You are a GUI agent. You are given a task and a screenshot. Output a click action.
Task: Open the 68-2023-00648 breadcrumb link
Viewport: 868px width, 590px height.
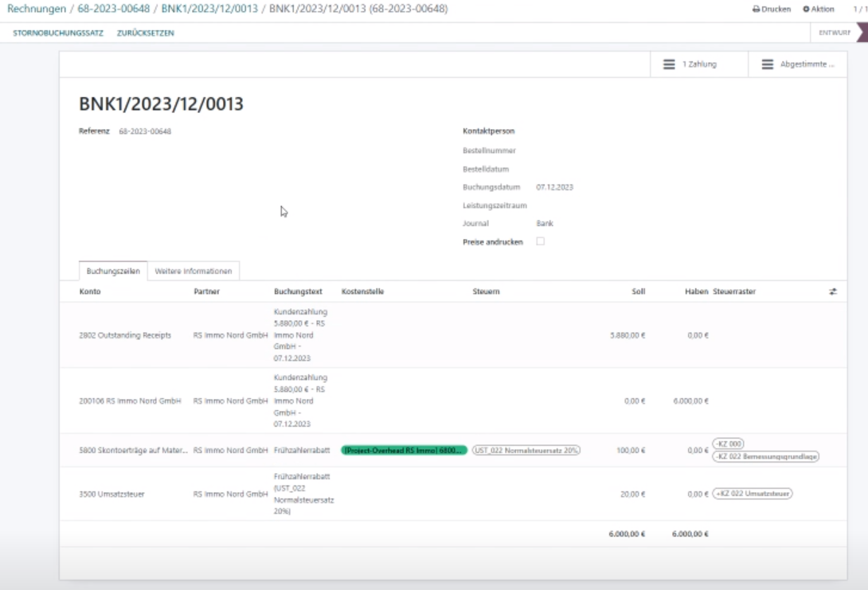click(x=114, y=9)
